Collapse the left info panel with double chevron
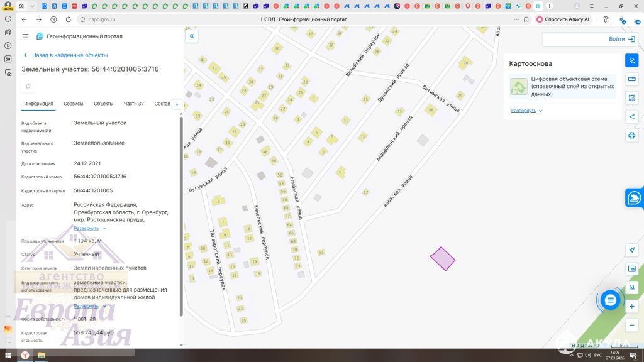This screenshot has width=644, height=362. point(192,36)
